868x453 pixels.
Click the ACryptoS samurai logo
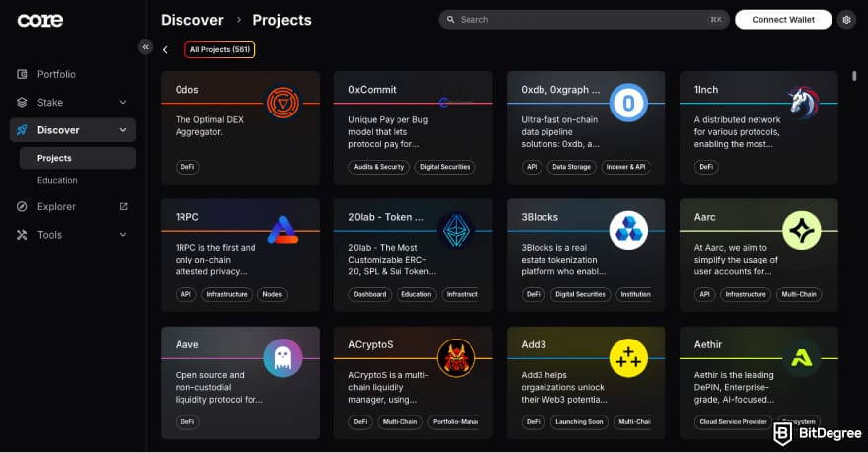click(x=456, y=357)
